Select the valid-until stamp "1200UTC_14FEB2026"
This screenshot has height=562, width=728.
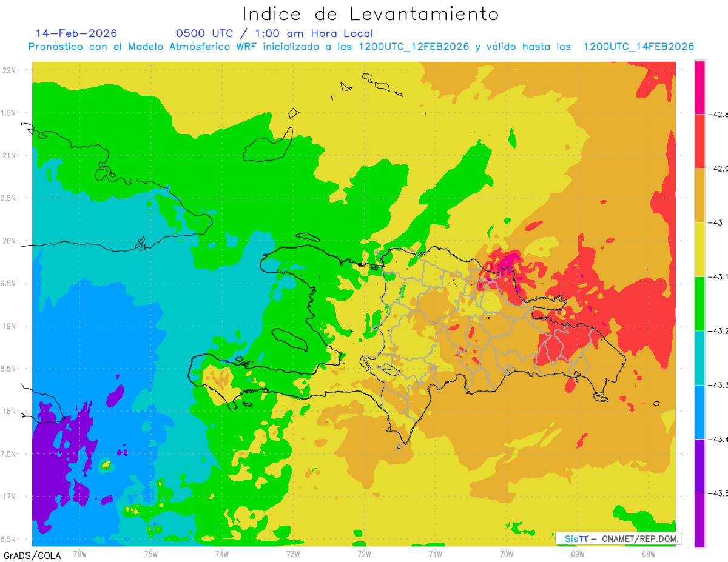638,47
